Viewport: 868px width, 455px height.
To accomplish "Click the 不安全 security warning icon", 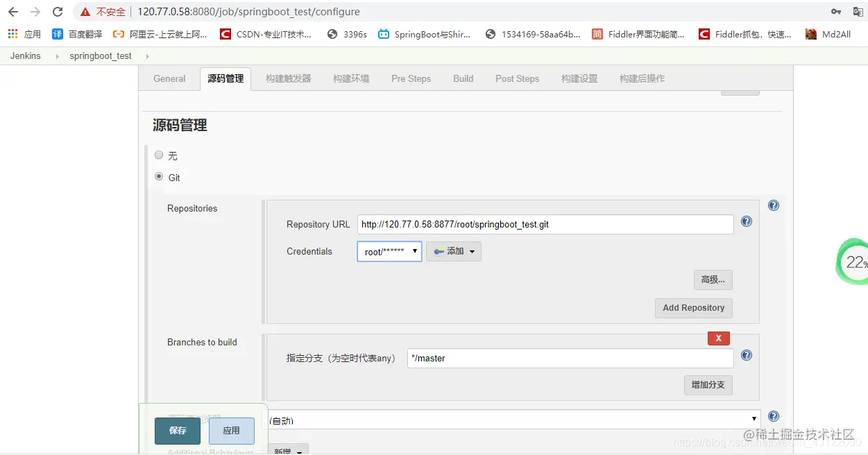I will click(x=85, y=12).
